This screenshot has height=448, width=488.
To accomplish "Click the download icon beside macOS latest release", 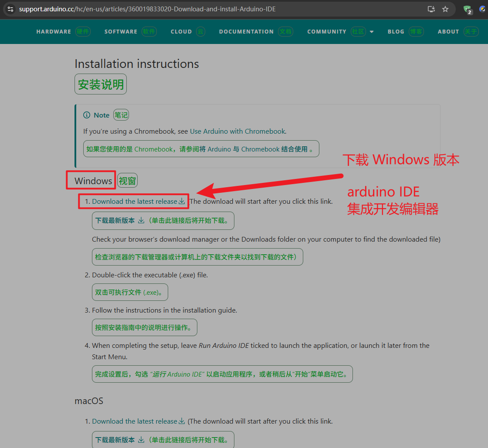I will (182, 421).
